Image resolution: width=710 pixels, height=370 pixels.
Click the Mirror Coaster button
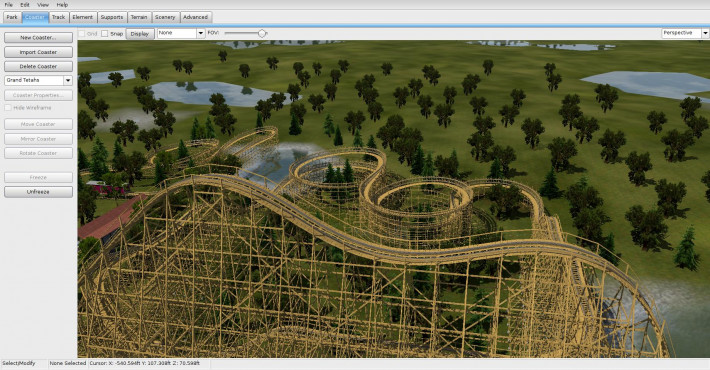coord(38,139)
